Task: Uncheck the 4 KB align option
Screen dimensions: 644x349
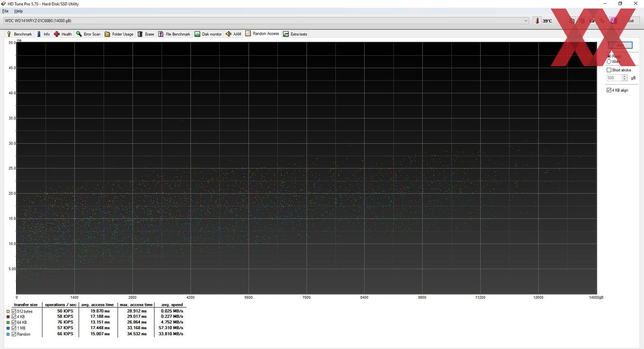Action: (x=609, y=90)
